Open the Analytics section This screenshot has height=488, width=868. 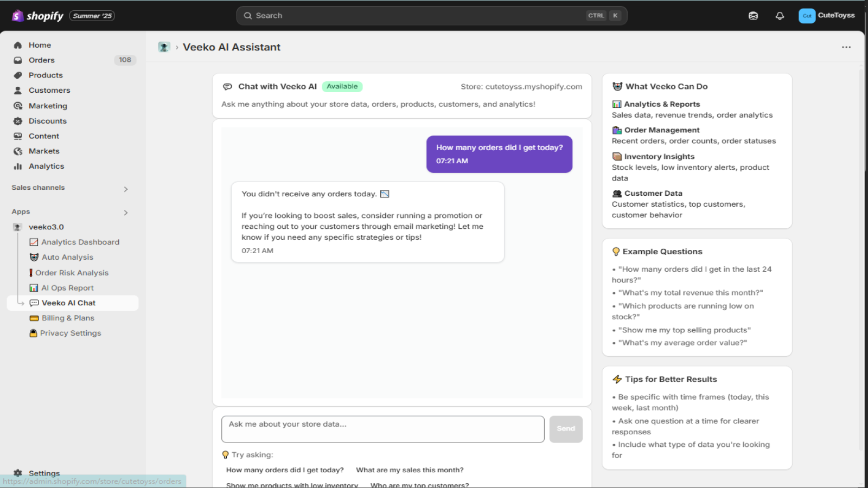47,166
